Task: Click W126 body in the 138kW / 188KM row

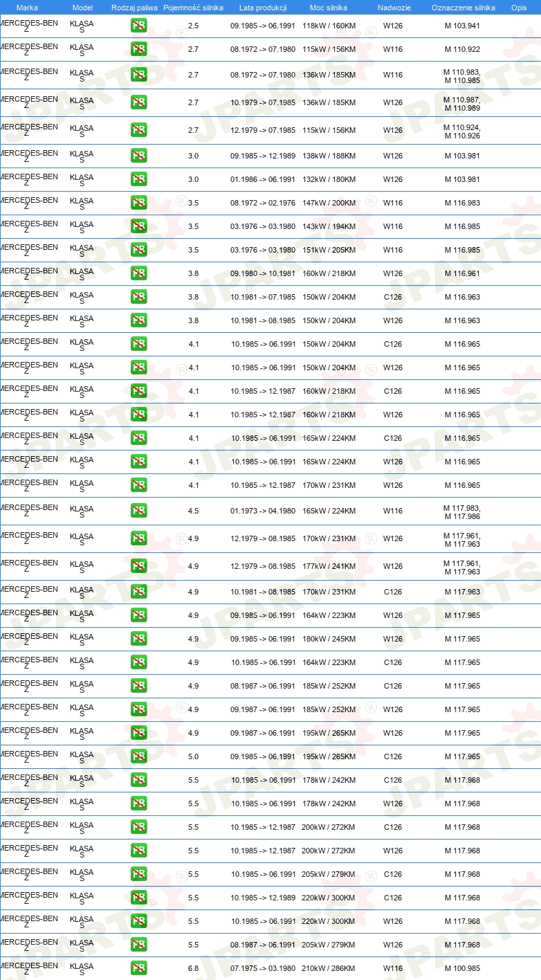Action: click(393, 156)
